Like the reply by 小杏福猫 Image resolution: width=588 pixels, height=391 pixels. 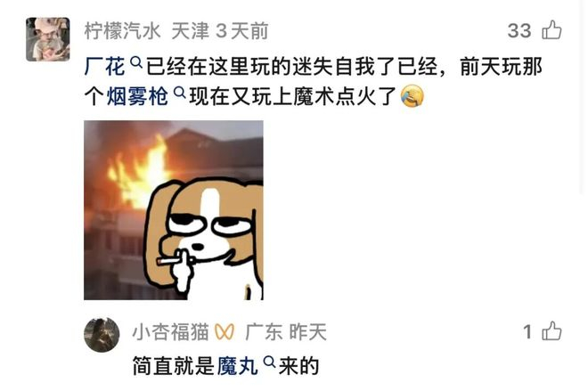[x=551, y=331]
